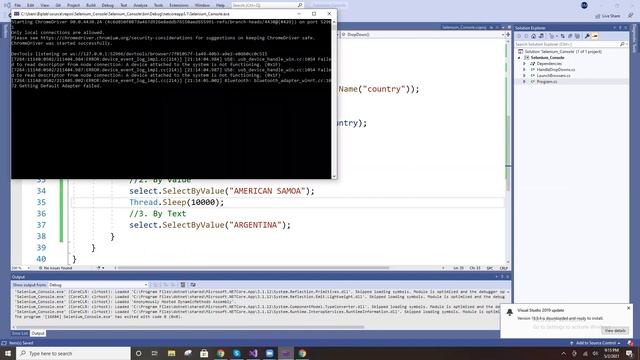Viewport: 640px width, 360px height.
Task: Click the Output panel horizontal scrollbar
Action: coord(190,327)
